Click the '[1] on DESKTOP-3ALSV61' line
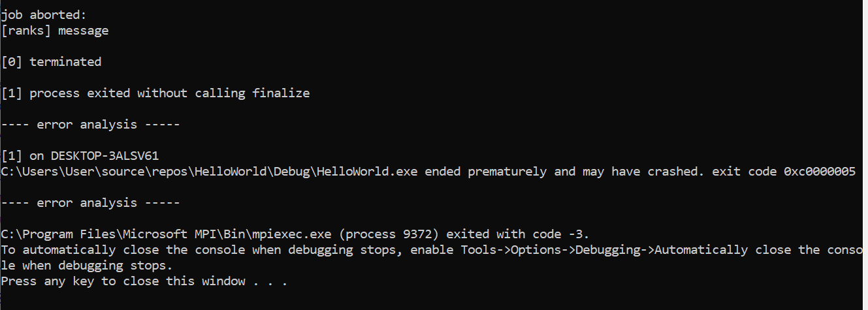 (80, 156)
